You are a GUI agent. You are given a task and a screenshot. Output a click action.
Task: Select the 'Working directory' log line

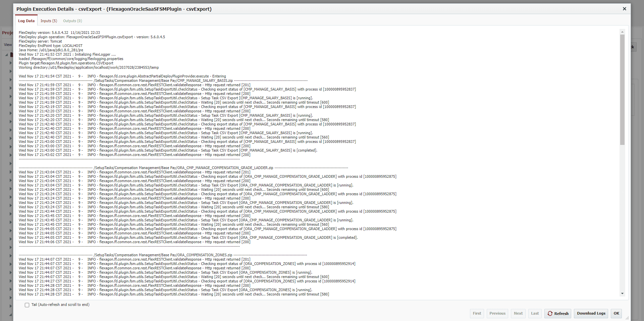coord(89,67)
